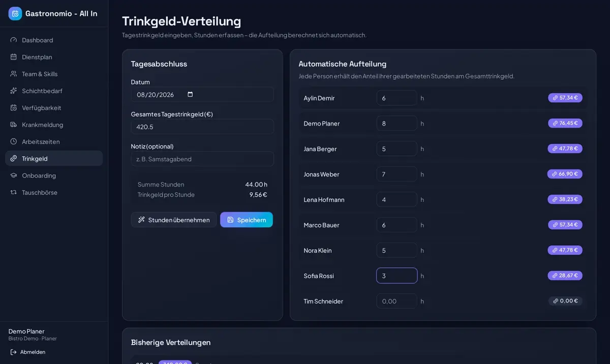Click Lena Hofmann's 38,23 € badge
This screenshot has height=364, width=610.
tap(565, 199)
